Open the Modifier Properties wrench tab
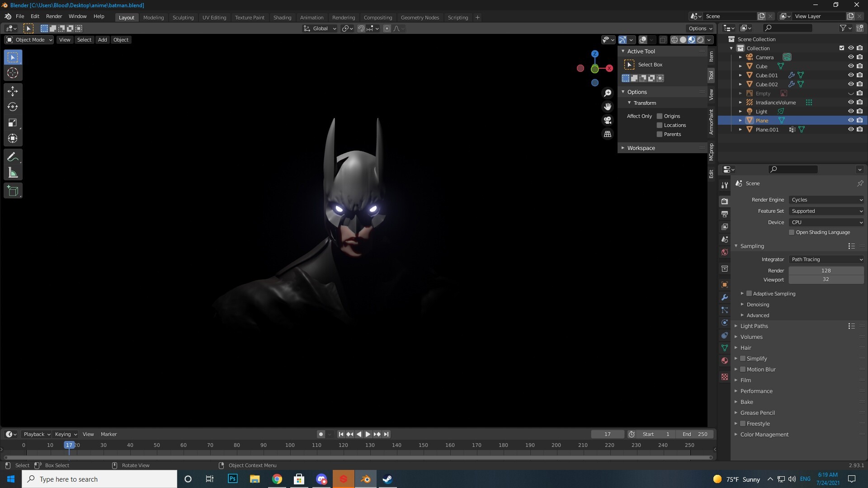Image resolution: width=868 pixels, height=488 pixels. tap(724, 297)
